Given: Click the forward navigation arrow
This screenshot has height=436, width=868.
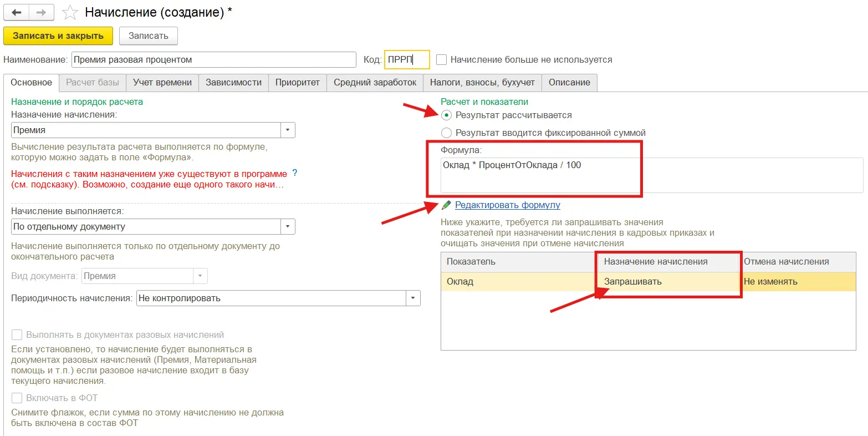Looking at the screenshot, I should pos(42,12).
